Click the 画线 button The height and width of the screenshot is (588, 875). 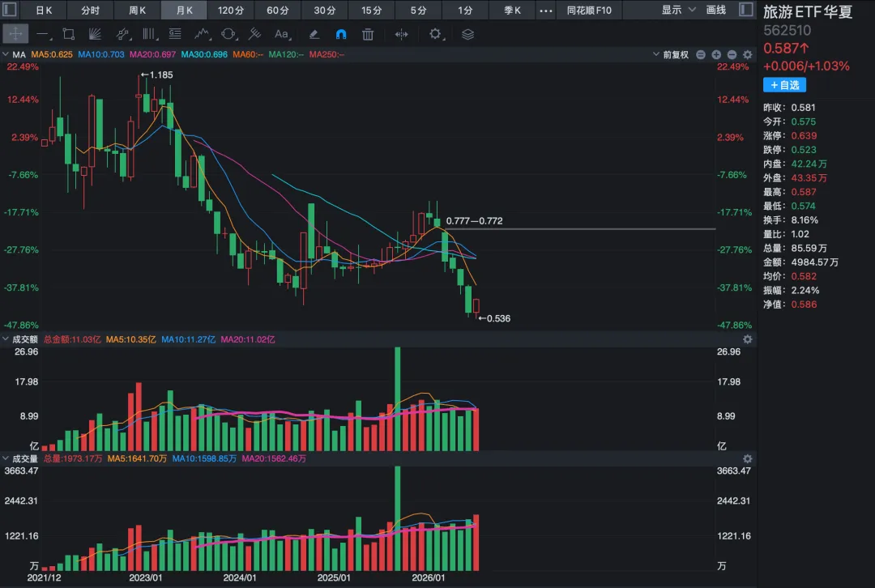tap(716, 10)
